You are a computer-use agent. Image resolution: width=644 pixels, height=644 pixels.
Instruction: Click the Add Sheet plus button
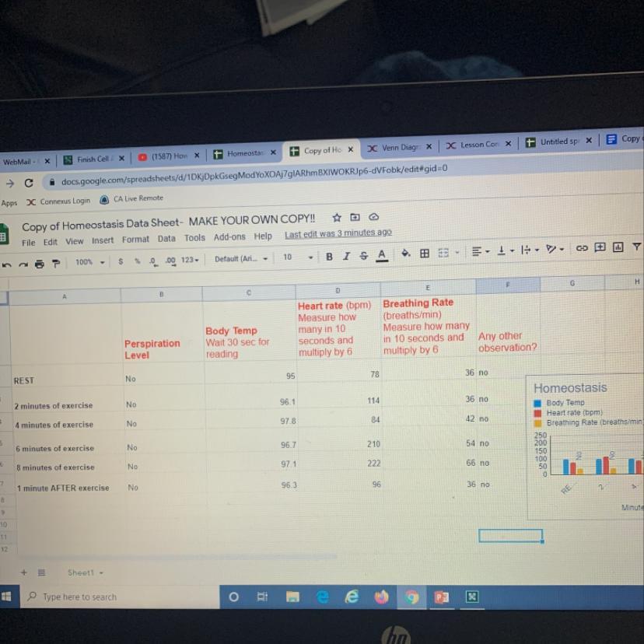[x=24, y=572]
